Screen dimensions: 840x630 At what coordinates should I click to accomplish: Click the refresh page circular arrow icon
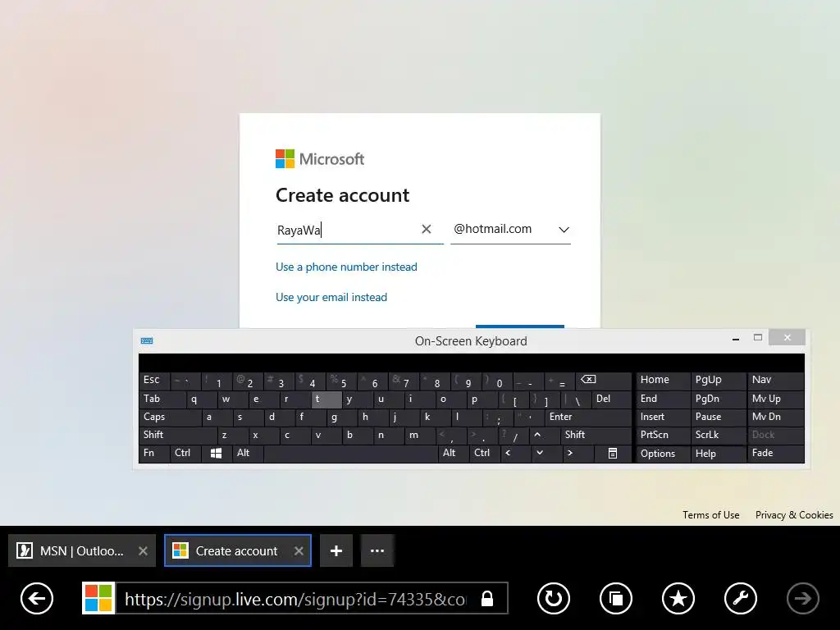(x=554, y=598)
